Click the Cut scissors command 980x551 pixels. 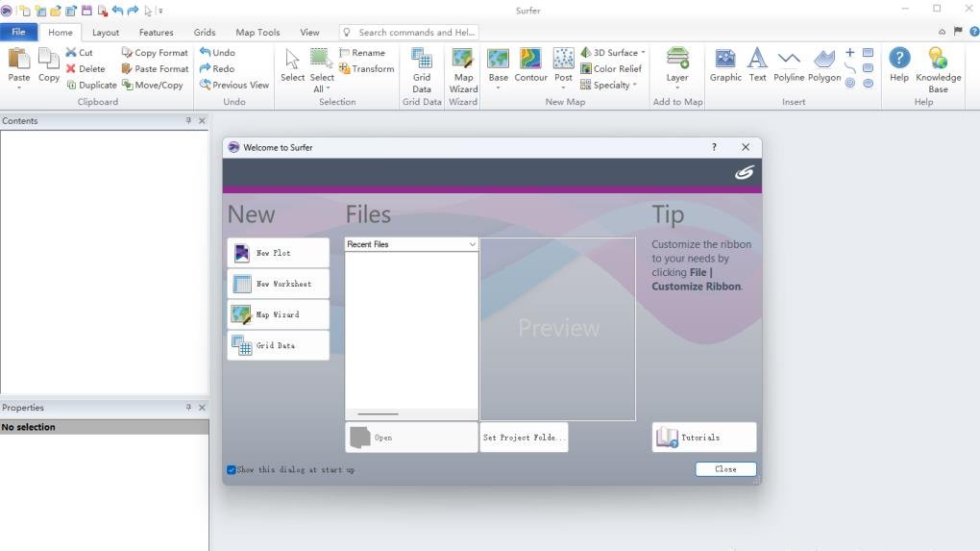(80, 53)
